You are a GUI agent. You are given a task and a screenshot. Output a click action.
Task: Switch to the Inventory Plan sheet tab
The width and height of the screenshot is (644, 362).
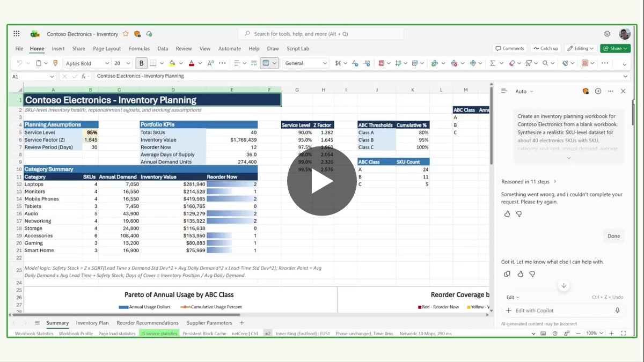point(92,323)
